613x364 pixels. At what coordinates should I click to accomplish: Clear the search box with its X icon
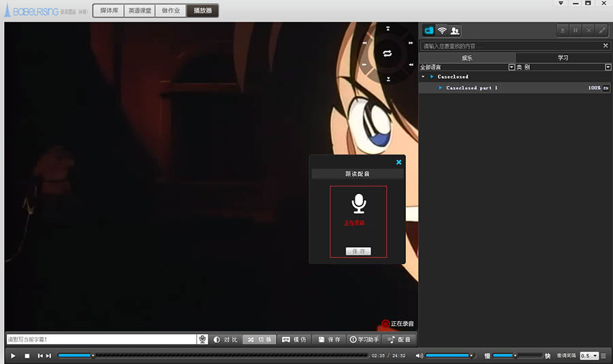tap(606, 46)
